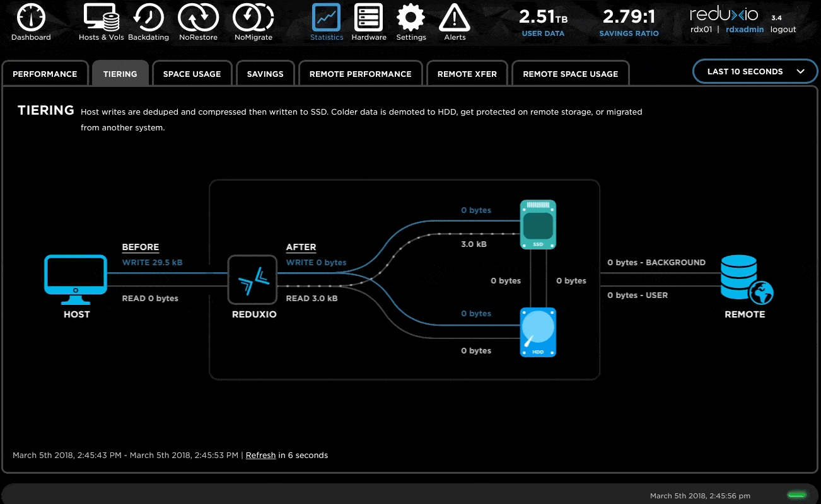
Task: Click the green status indicator light
Action: 796,495
